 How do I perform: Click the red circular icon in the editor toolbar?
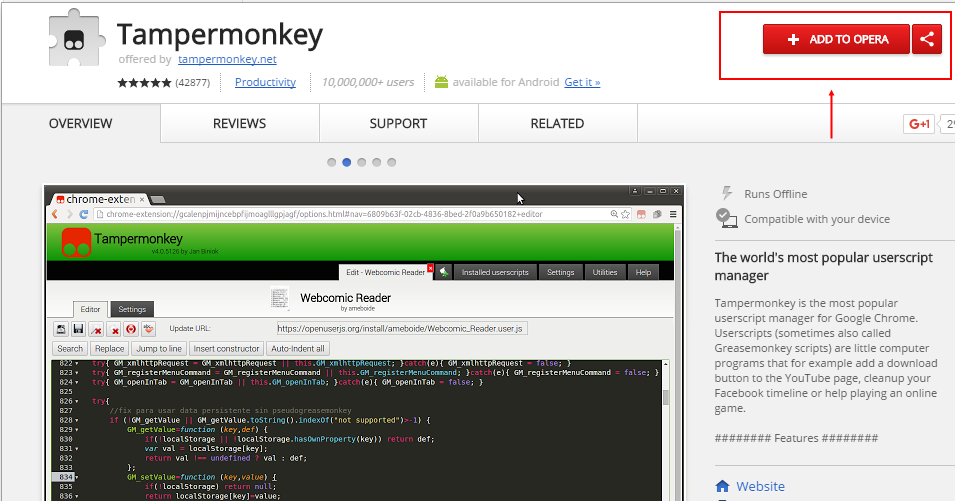[131, 329]
